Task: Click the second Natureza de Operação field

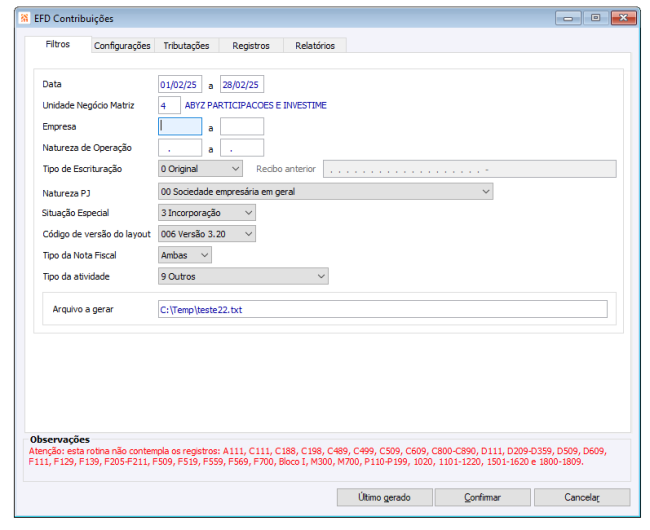Action: point(242,148)
